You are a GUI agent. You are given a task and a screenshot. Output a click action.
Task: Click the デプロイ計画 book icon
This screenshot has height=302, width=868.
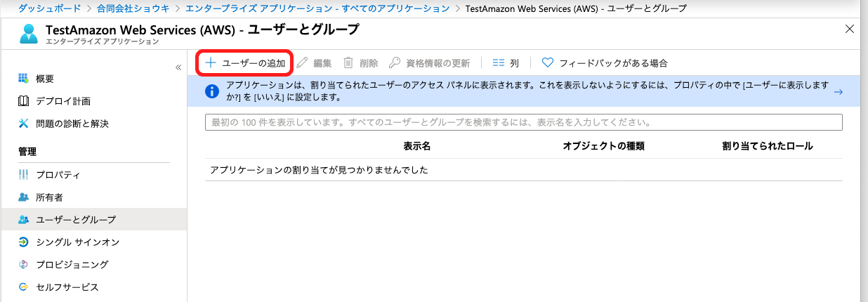23,101
